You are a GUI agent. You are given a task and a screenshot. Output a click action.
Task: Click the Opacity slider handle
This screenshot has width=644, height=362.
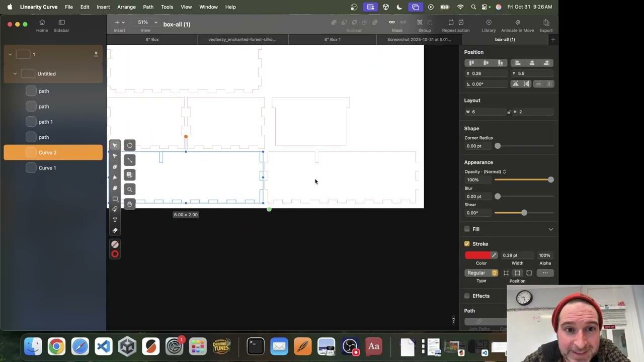[x=550, y=180]
